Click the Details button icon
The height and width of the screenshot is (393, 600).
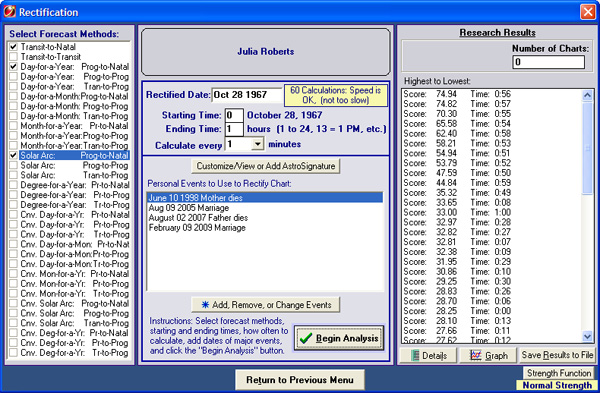415,355
